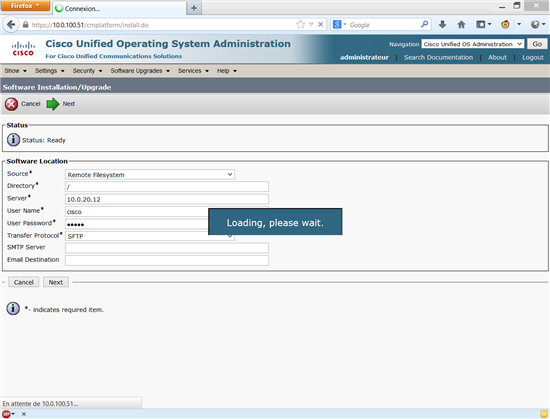Open the Search Documentation link
Viewport: 550px width, 419px height.
point(438,57)
